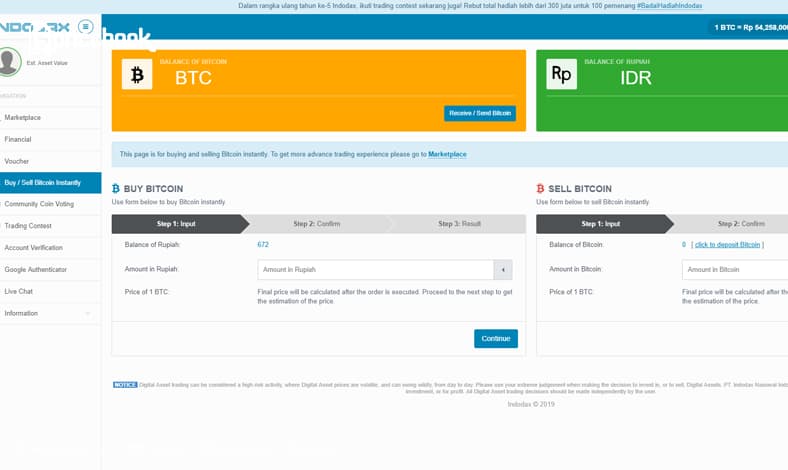Select Step 3: Result in Buy Bitcoin
Viewport: 788px width, 470px height.
point(459,224)
